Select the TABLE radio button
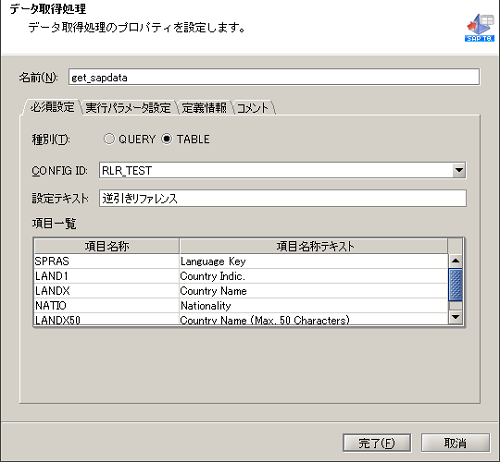The height and width of the screenshot is (462, 500). click(167, 139)
